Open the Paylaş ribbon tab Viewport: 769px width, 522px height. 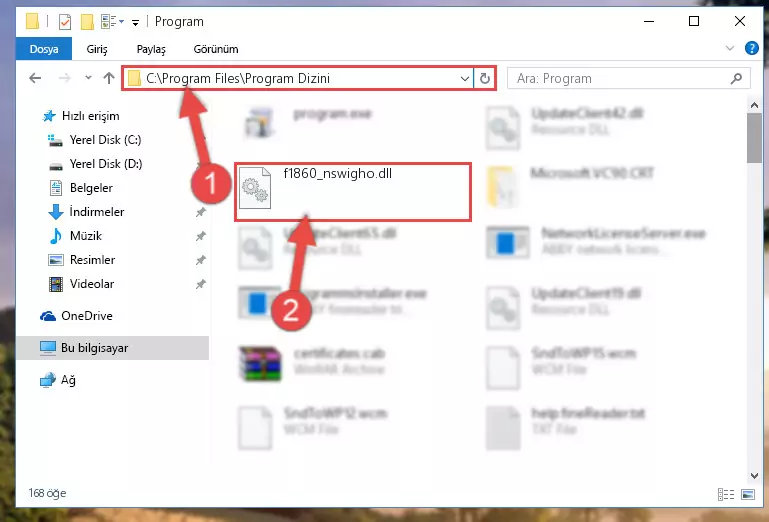(x=151, y=49)
